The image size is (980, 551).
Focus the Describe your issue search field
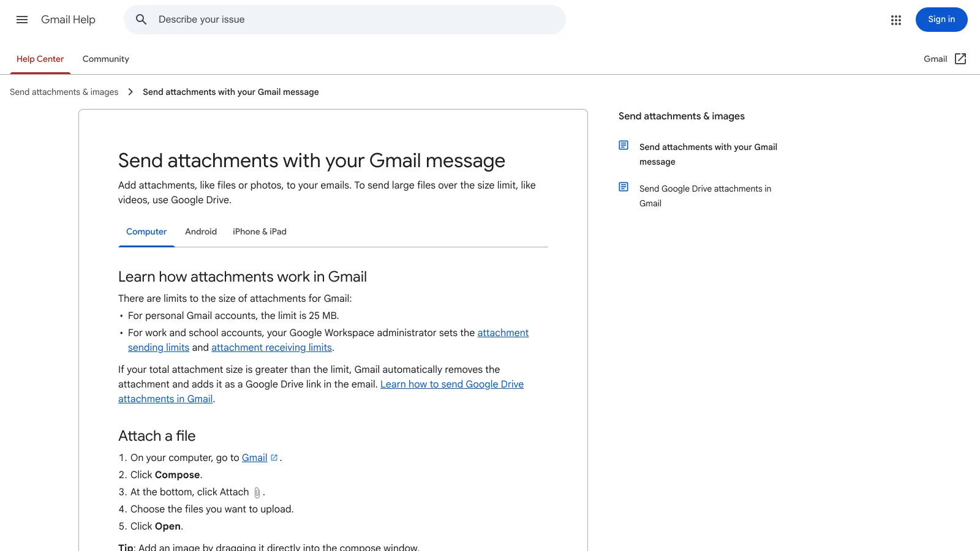point(345,20)
